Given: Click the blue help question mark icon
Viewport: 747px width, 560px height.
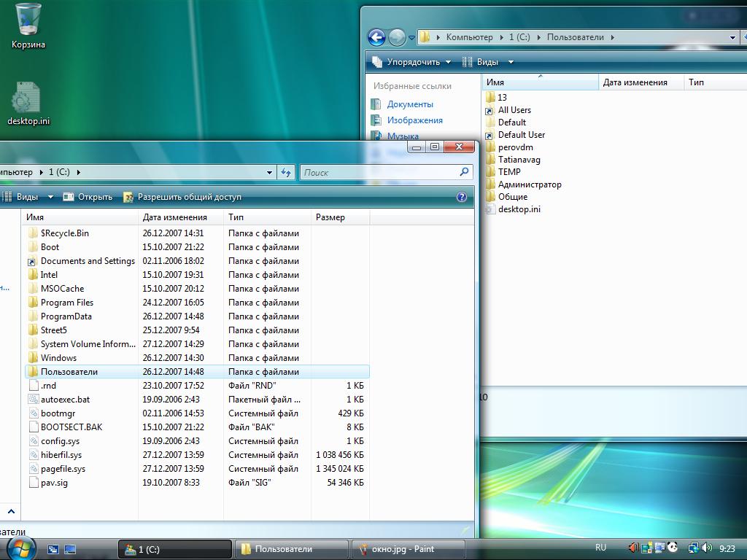Looking at the screenshot, I should tap(462, 197).
